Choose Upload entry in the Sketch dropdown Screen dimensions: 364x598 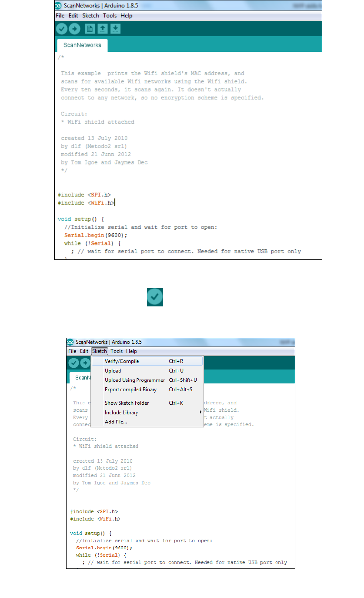pyautogui.click(x=147, y=371)
